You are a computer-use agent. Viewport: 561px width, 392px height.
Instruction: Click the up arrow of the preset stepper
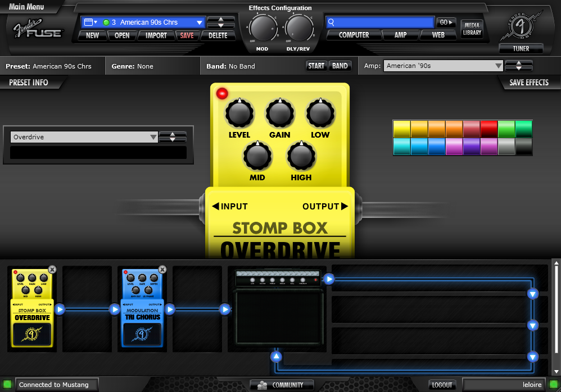coord(221,19)
